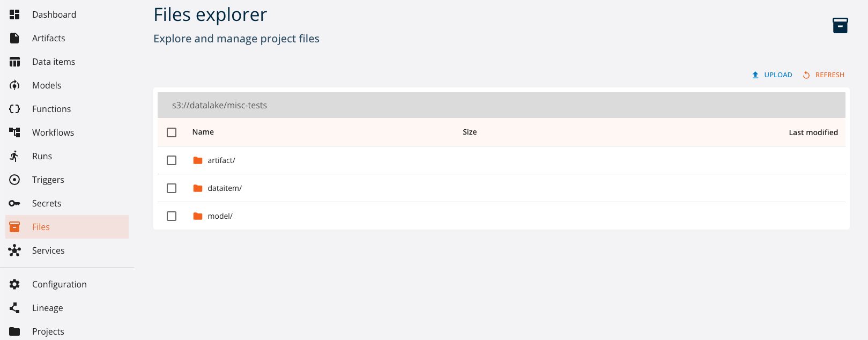Viewport: 868px width, 340px height.
Task: Open the model/ folder
Action: coord(220,216)
